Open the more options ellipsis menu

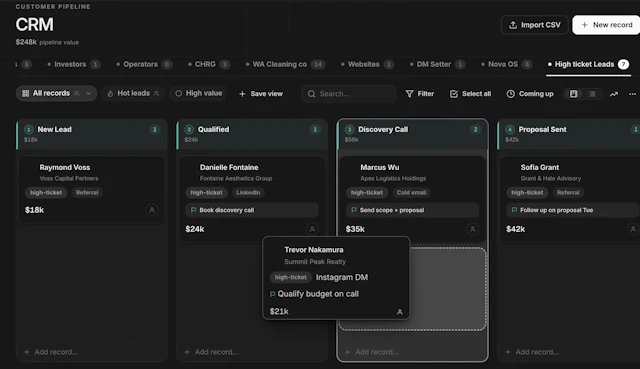click(632, 94)
